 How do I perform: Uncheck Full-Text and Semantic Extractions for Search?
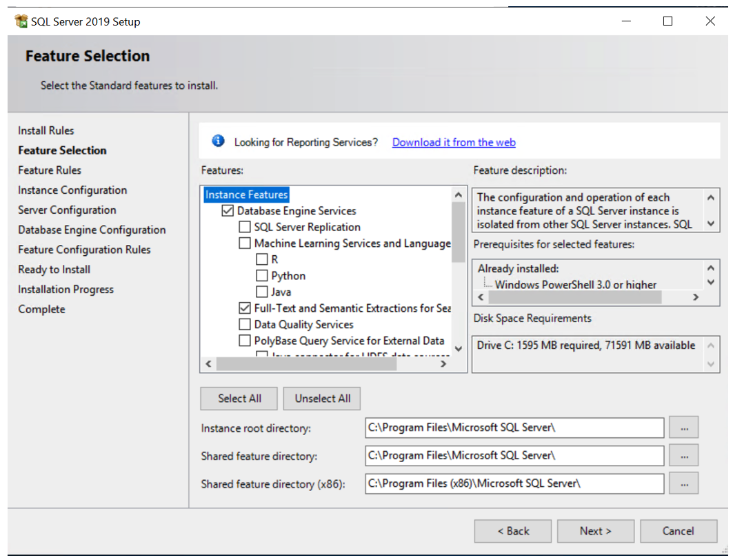click(x=245, y=308)
